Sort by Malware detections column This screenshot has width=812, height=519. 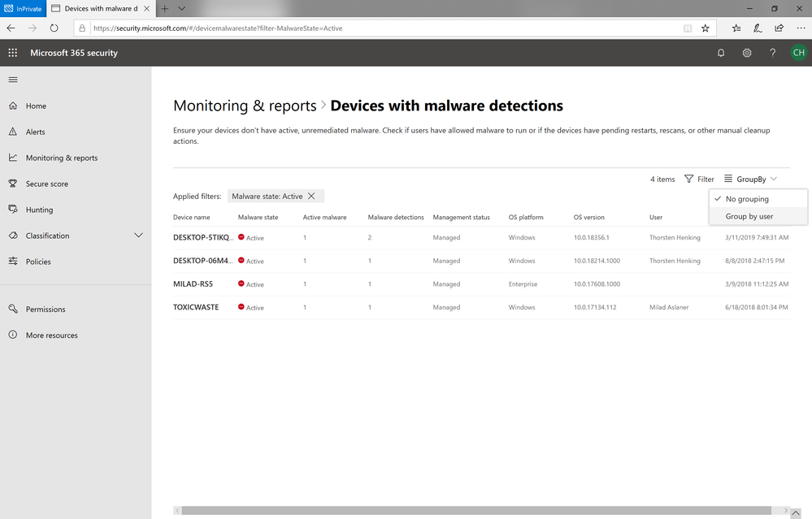[x=396, y=218]
